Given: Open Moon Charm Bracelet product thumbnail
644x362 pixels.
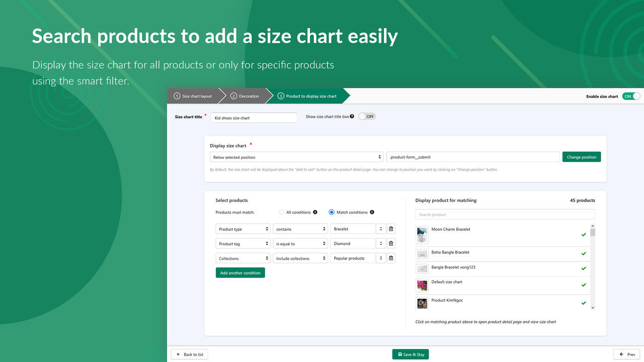Looking at the screenshot, I should [x=422, y=235].
